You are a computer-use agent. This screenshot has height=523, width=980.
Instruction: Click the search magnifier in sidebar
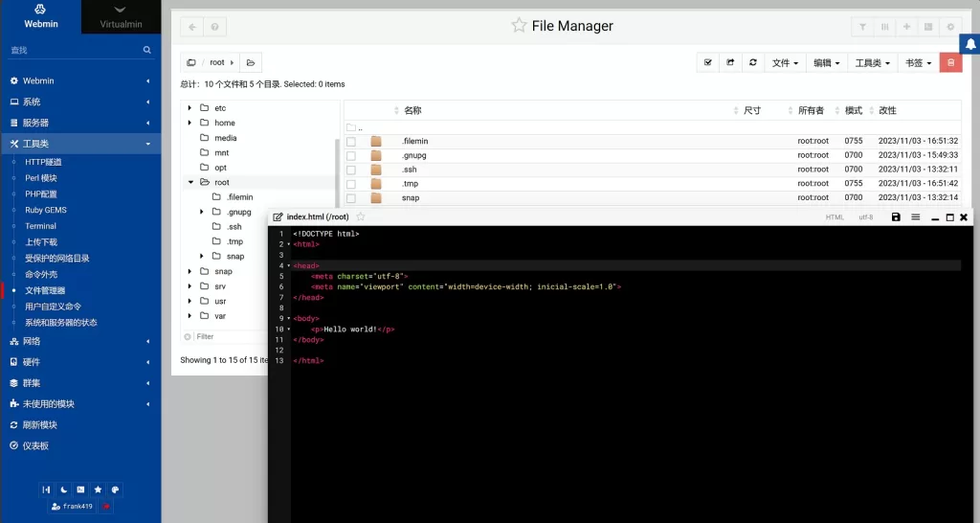(146, 50)
